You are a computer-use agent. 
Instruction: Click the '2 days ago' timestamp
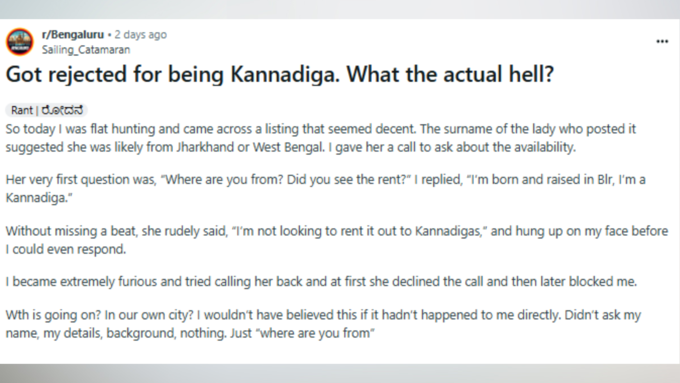point(141,34)
